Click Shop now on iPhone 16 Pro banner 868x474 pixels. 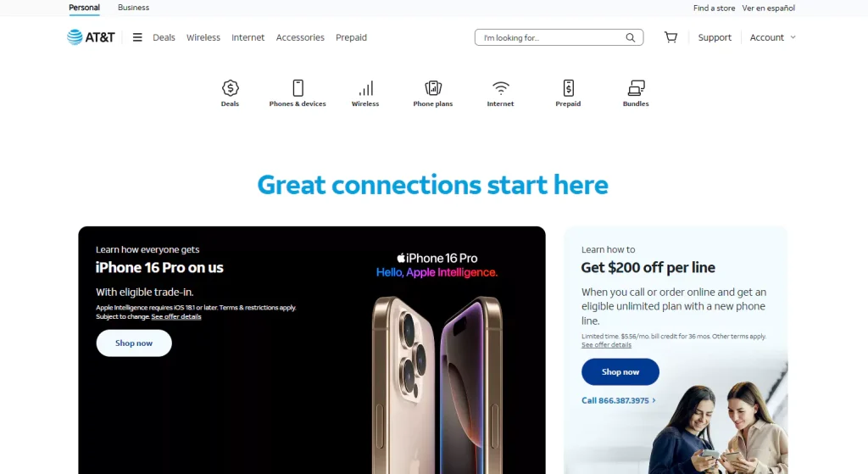tap(134, 343)
